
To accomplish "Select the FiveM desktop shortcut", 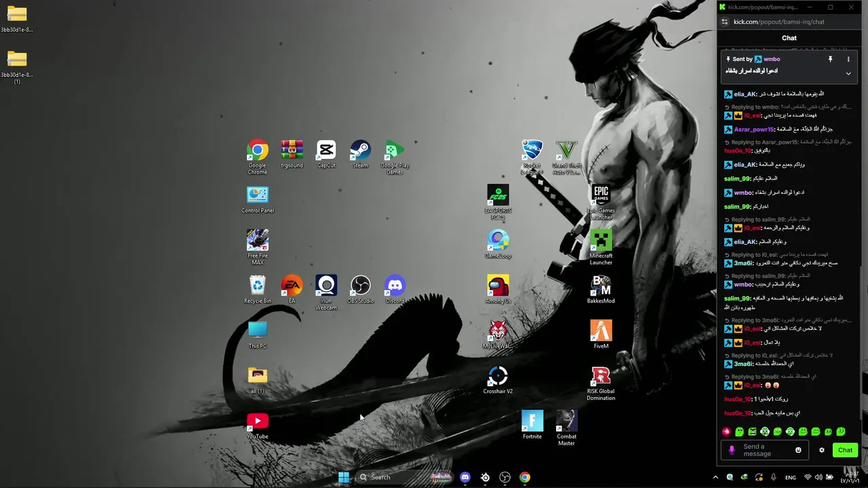I will 601,335.
